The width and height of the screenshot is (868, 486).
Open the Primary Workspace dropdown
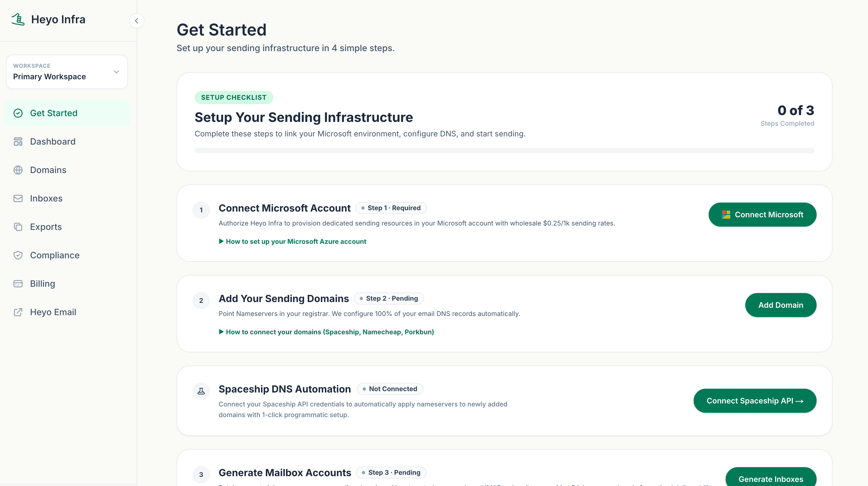[67, 72]
